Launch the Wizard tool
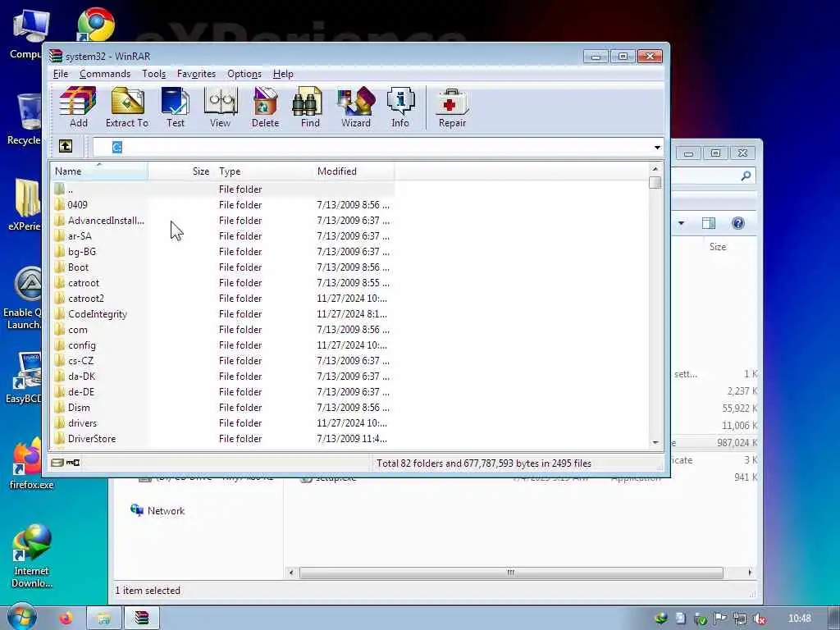The image size is (840, 630). click(x=356, y=107)
